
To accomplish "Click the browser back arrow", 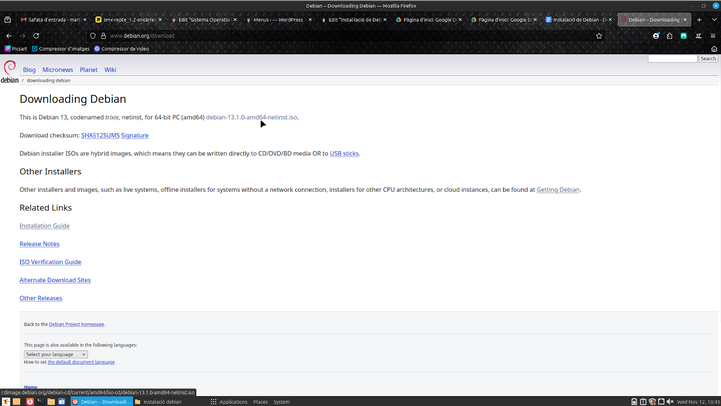I will click(x=9, y=36).
